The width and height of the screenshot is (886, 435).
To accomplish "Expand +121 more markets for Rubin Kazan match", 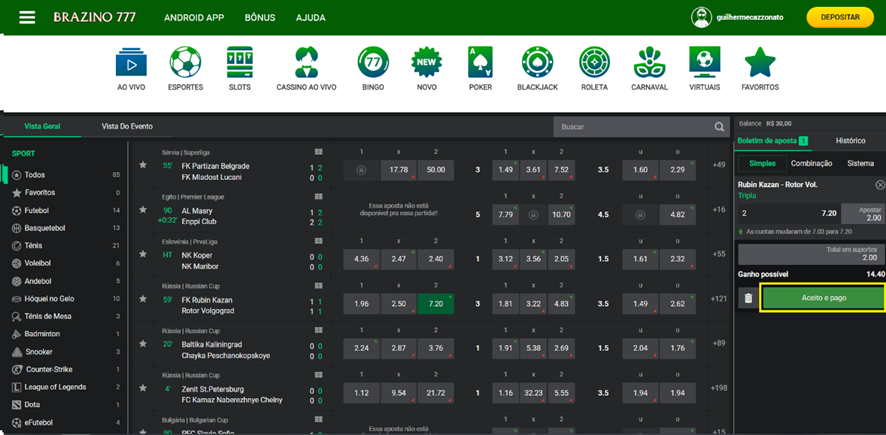I will pyautogui.click(x=719, y=299).
